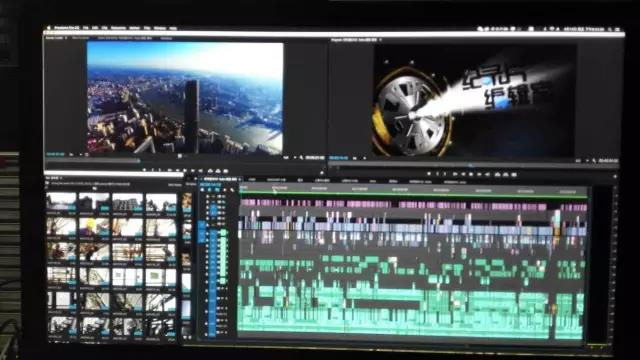Click Lift button in Program monitor

498,174
